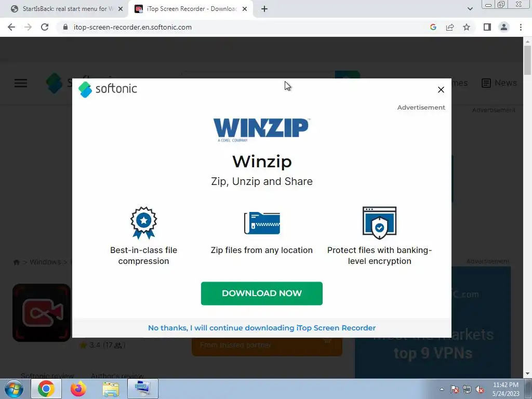This screenshot has width=532, height=399.
Task: Bookmark this page with star
Action: coord(467,27)
